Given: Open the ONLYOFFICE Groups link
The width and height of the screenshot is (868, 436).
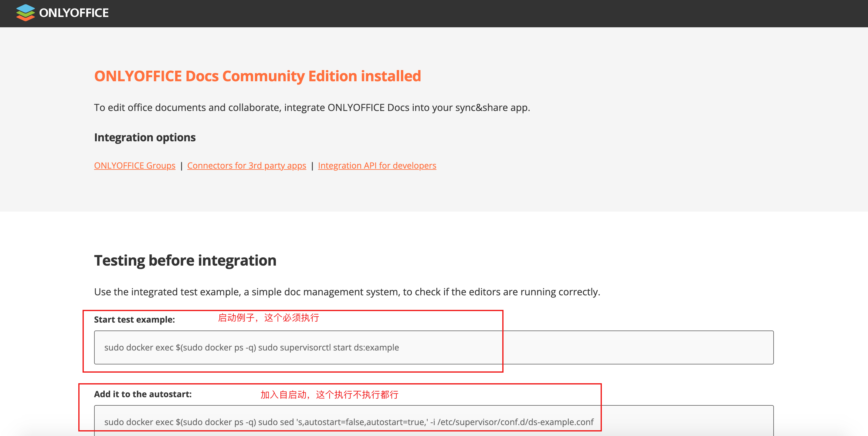Looking at the screenshot, I should coord(134,166).
